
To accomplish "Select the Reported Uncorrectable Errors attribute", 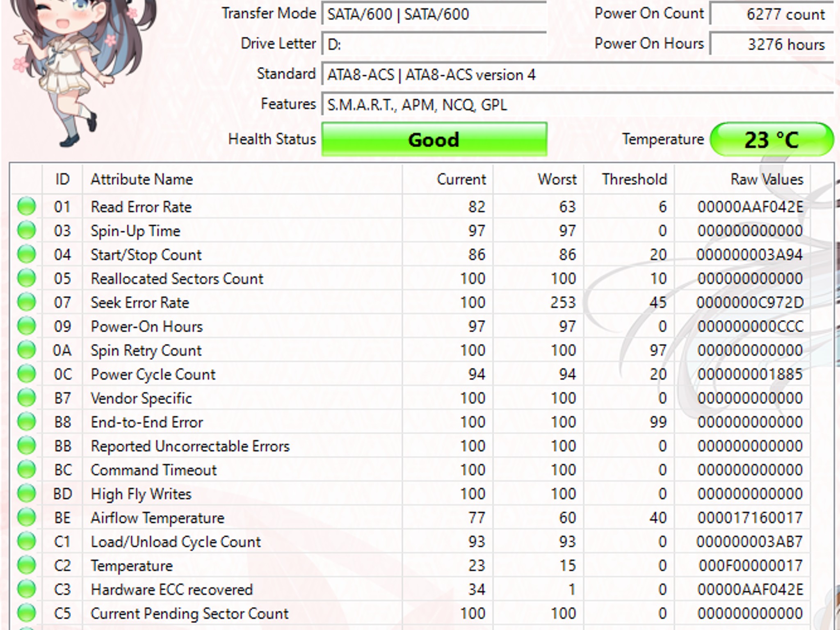I will click(x=190, y=446).
